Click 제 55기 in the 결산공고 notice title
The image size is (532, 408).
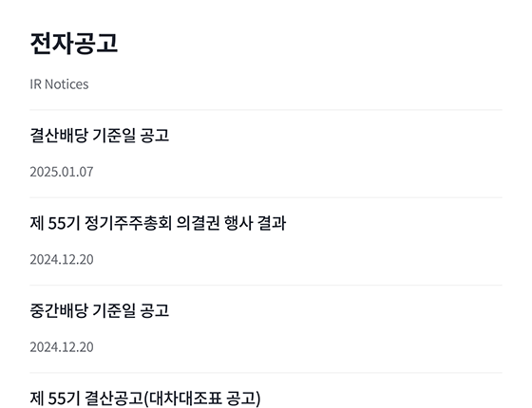(55, 399)
